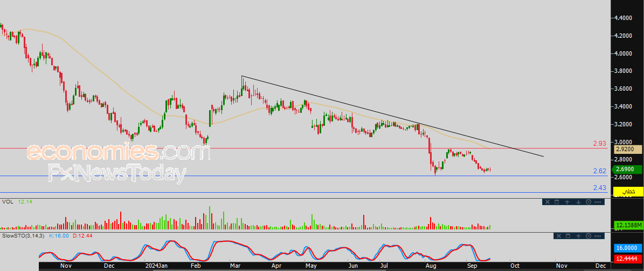Move the VOL panel down
This screenshot has width=644, height=271.
578,202
